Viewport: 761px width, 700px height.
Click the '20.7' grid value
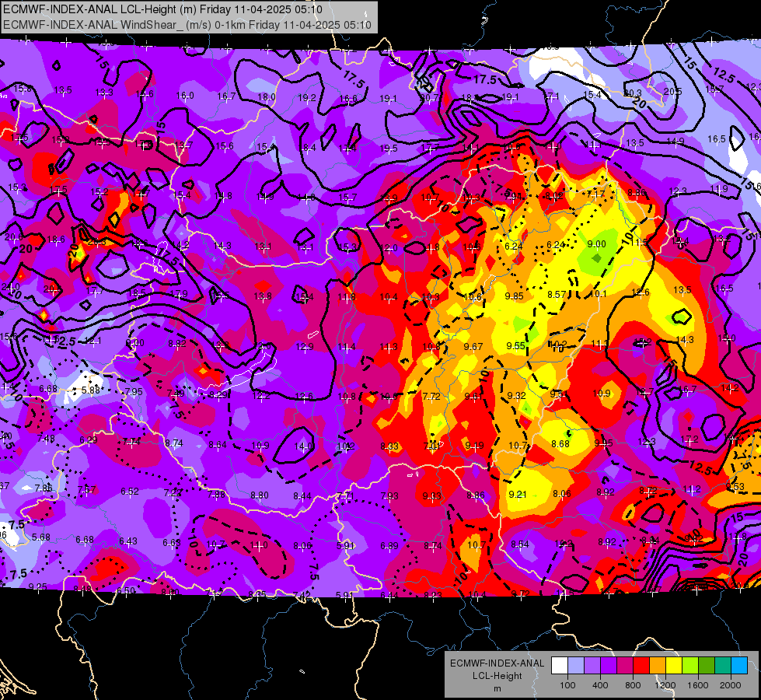click(x=429, y=98)
